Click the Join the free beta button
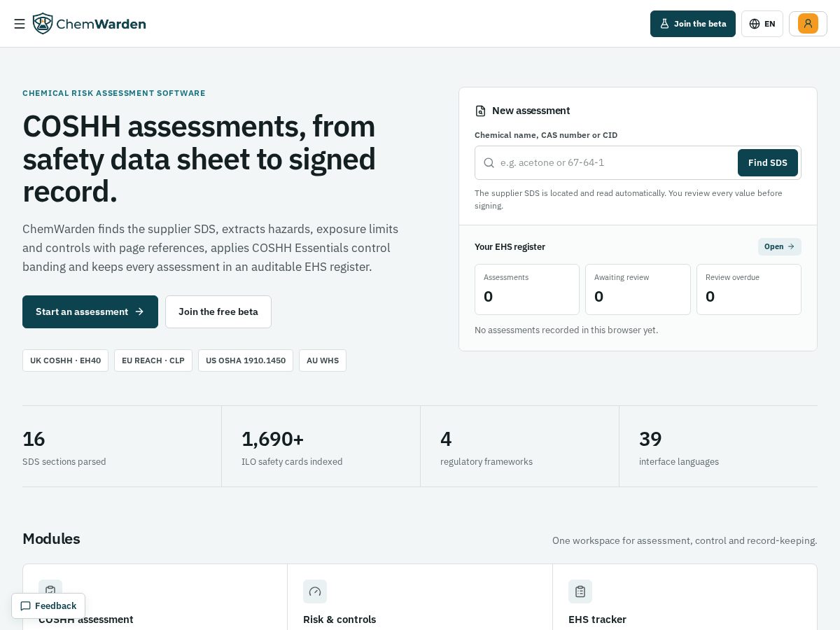Viewport: 840px width, 630px height. [x=218, y=311]
